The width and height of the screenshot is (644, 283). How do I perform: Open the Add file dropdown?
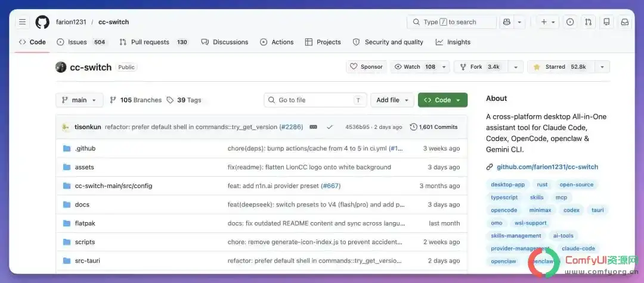tap(392, 100)
